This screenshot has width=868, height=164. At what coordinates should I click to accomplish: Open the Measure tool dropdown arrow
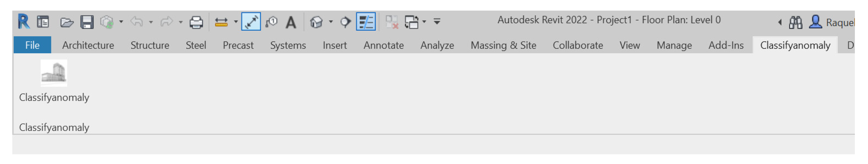pyautogui.click(x=236, y=22)
